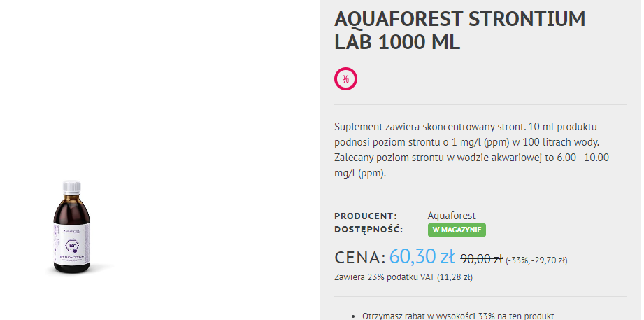Click the Aquaforest logo on the bottle label
The width and height of the screenshot is (644, 320).
click(72, 229)
